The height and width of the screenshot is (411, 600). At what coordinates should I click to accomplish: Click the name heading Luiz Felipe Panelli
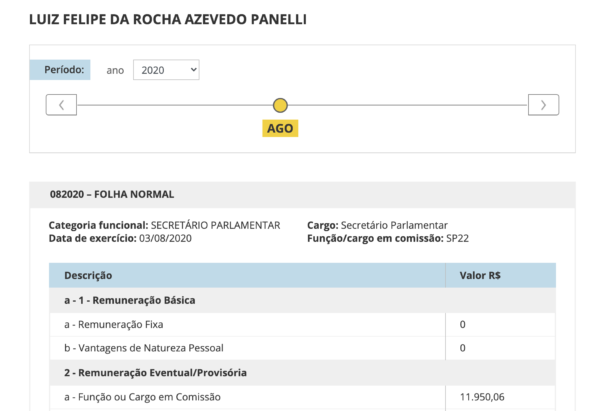(x=168, y=20)
